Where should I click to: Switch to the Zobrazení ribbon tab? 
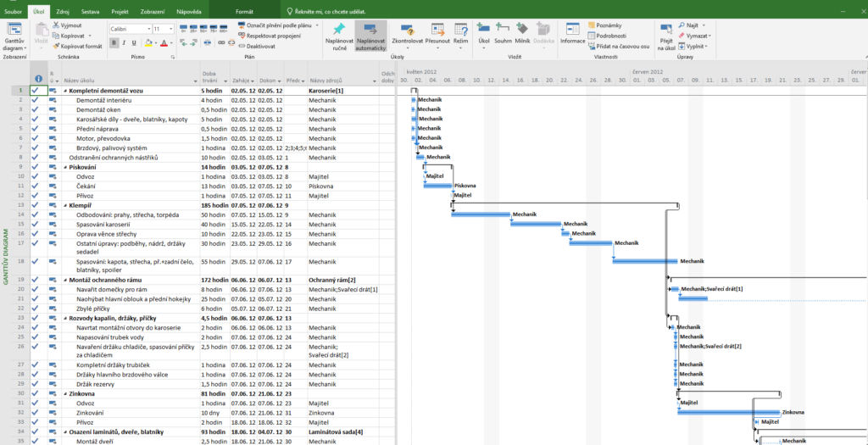pos(152,13)
